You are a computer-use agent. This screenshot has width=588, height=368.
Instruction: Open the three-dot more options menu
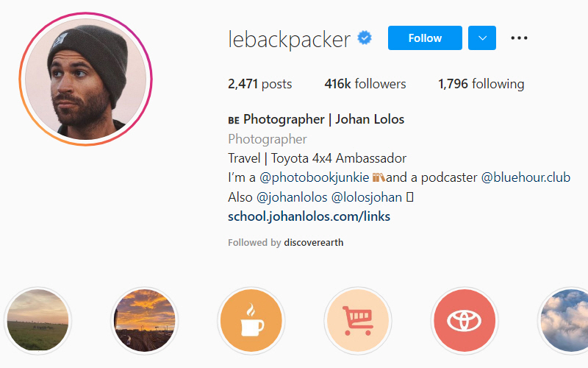tap(519, 38)
